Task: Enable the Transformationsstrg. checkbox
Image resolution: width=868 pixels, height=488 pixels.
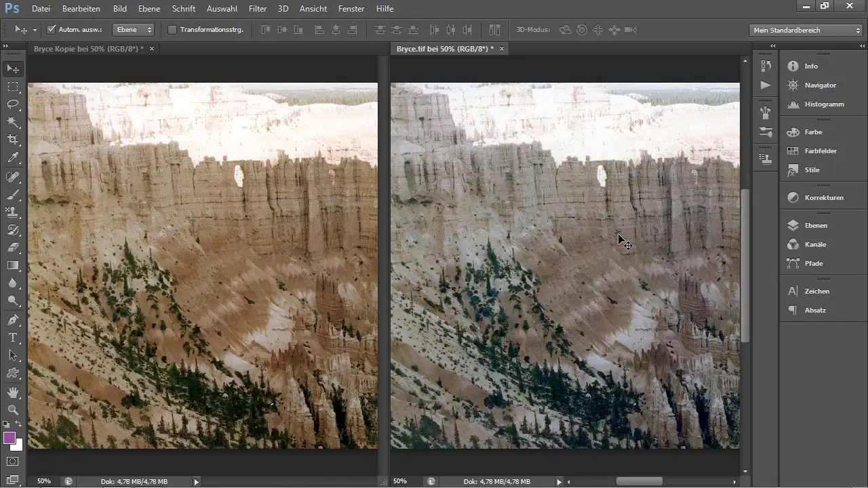Action: click(x=172, y=30)
